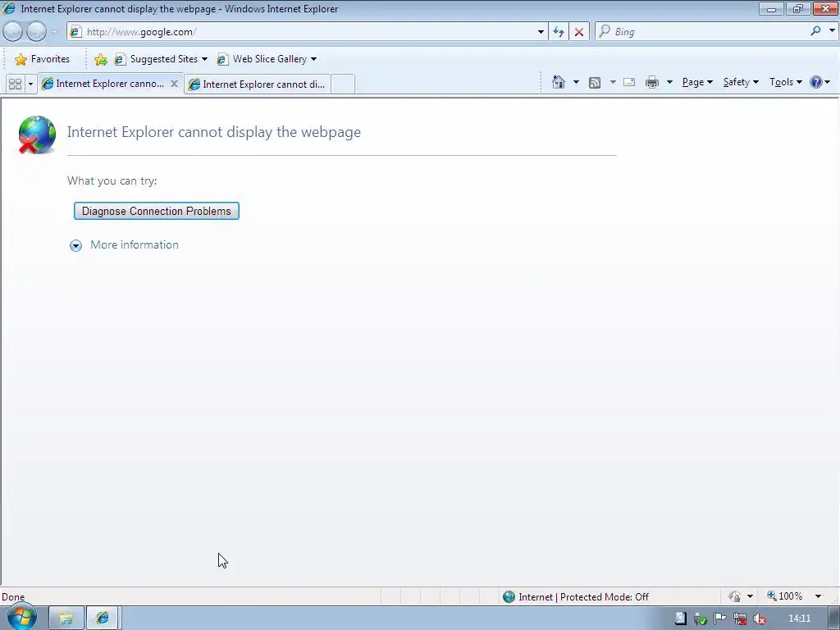
Task: Click the Print printer icon
Action: 652,82
